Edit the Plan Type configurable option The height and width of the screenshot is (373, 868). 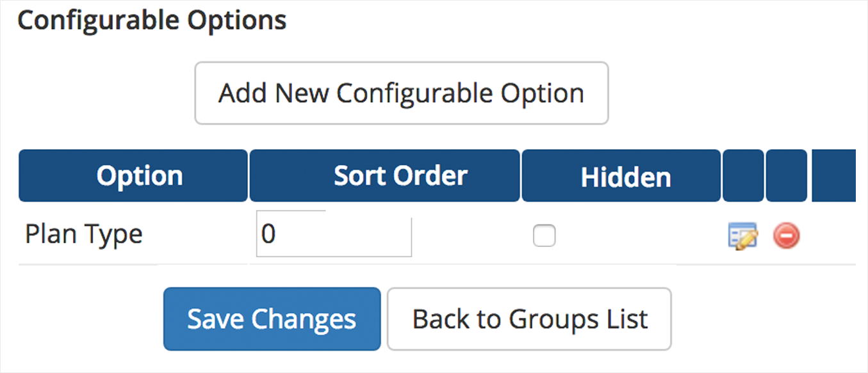(743, 237)
